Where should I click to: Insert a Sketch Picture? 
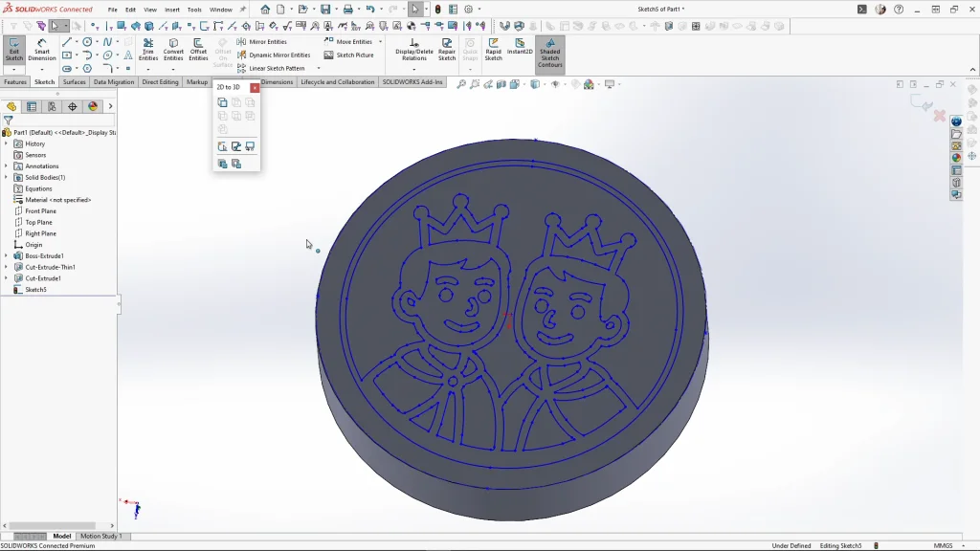coord(349,55)
